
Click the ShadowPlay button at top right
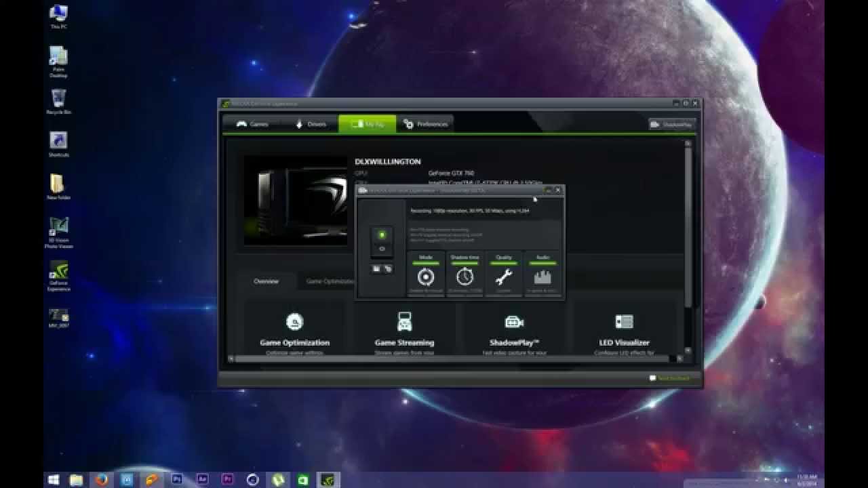671,125
